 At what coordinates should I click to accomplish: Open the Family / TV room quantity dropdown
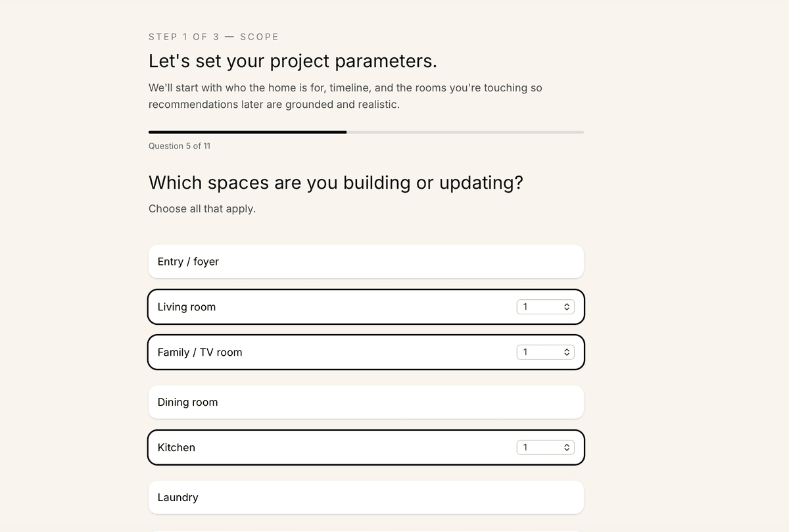(544, 352)
